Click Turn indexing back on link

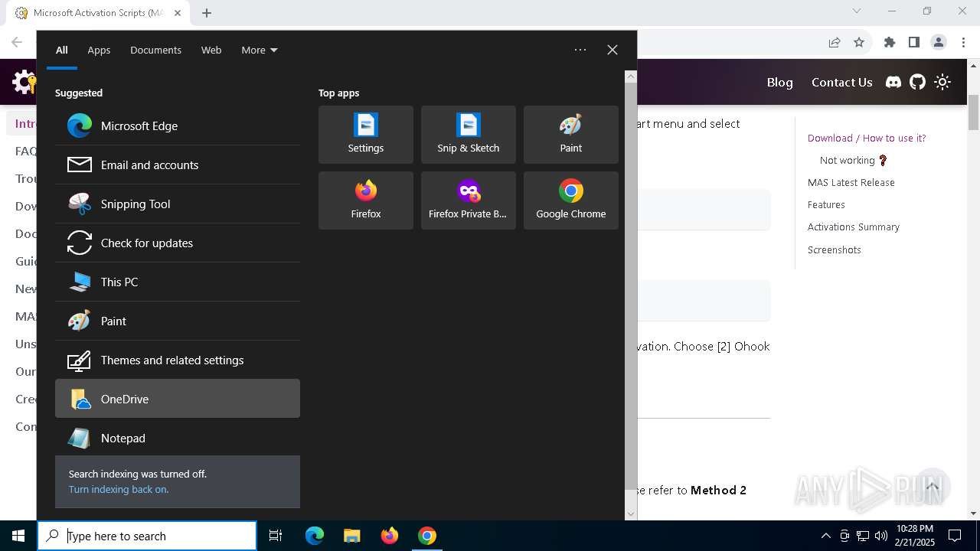(x=119, y=489)
